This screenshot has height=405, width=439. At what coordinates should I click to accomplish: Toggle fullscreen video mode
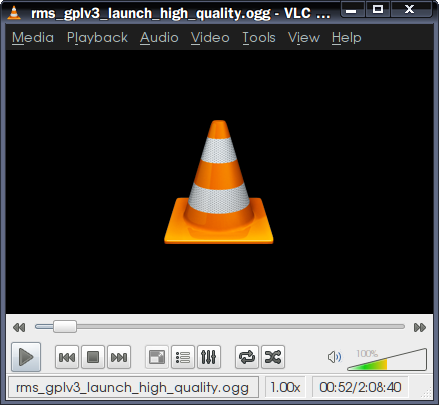click(x=157, y=357)
